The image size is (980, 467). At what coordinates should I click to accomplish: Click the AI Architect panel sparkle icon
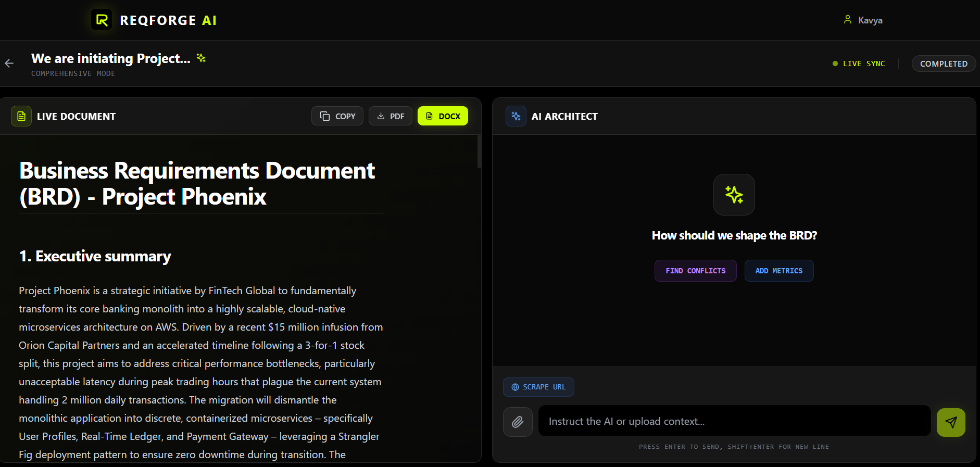(516, 116)
